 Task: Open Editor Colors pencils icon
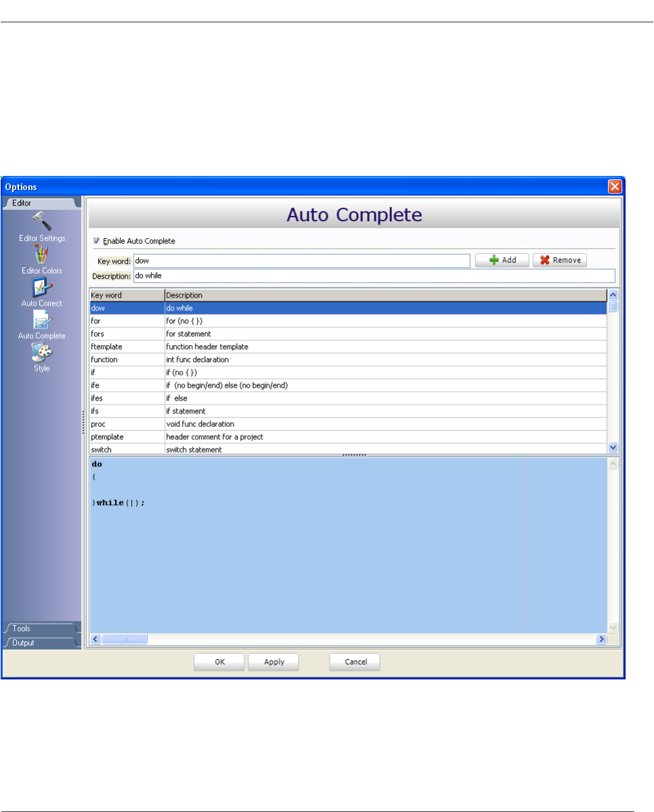tap(42, 254)
